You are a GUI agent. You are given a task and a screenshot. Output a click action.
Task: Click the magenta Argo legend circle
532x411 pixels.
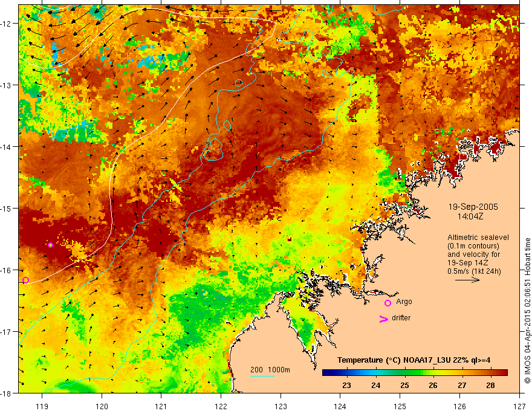(388, 303)
